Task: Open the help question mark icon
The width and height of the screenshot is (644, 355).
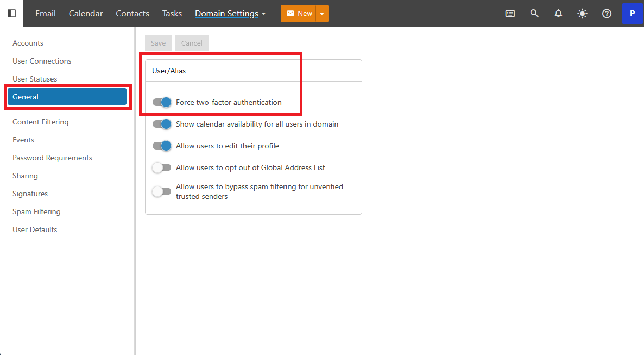Action: pos(607,14)
